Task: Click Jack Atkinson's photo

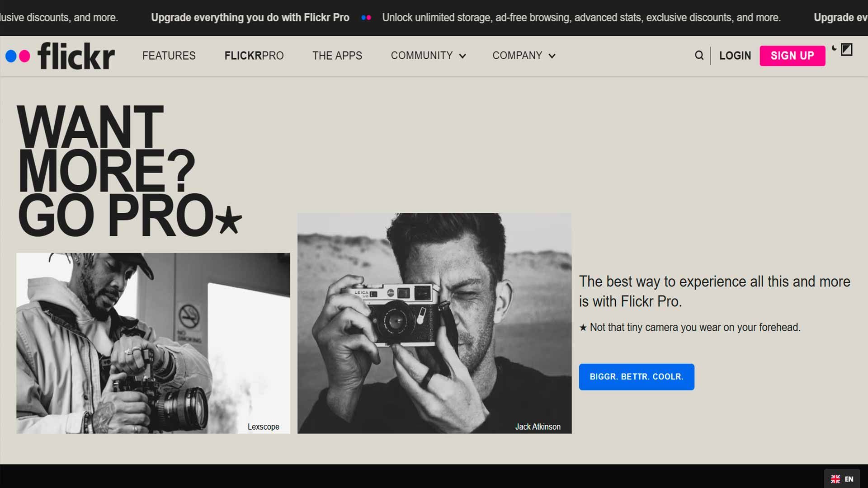Action: pos(434,323)
